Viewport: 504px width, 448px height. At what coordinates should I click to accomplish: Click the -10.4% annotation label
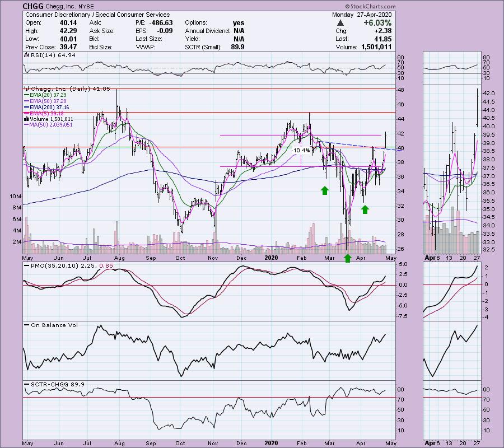click(x=301, y=151)
